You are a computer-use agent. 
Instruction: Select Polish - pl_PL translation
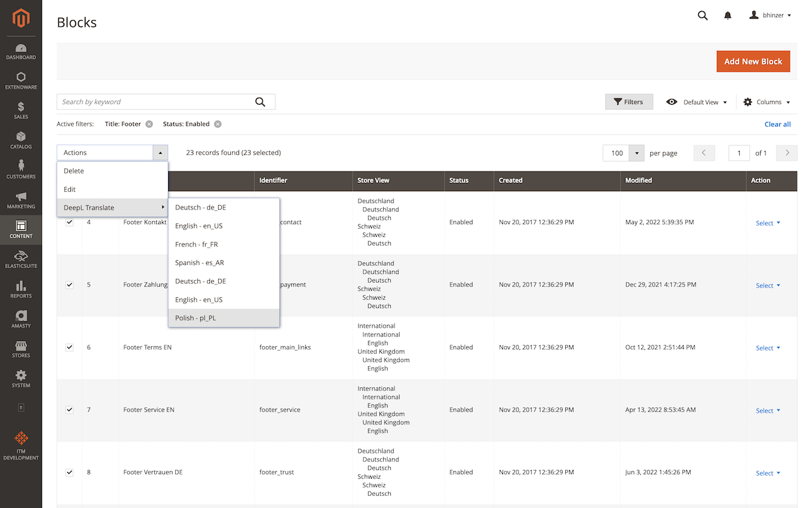(x=224, y=318)
